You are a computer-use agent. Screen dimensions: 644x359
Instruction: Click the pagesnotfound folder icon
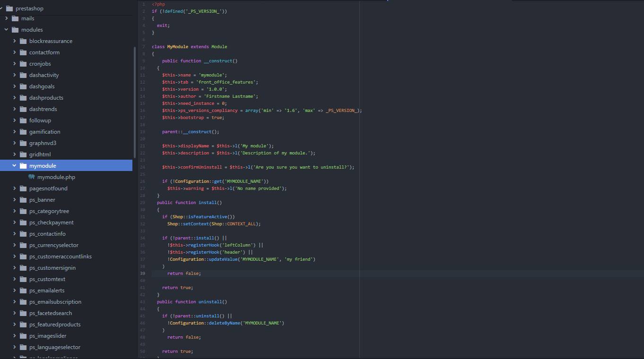23,188
